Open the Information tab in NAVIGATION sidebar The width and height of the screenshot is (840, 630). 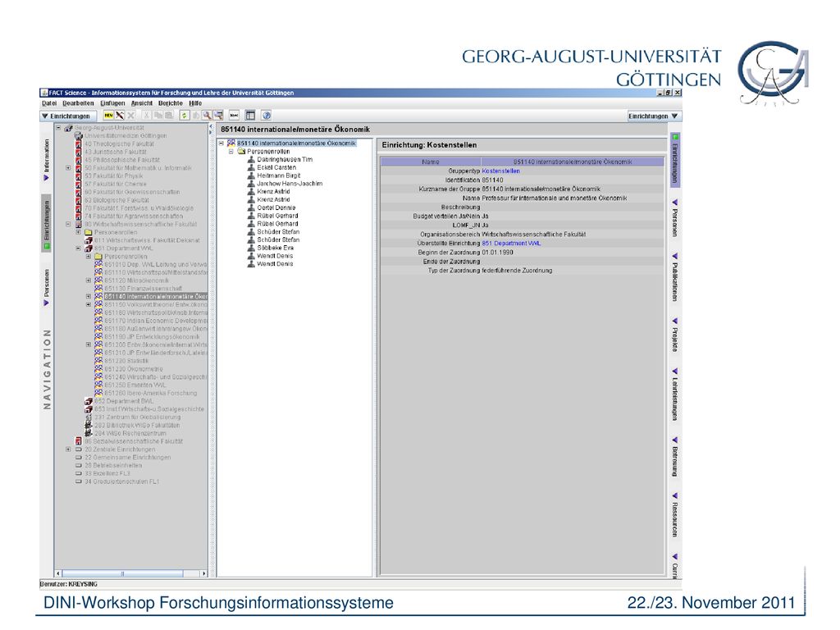coord(47,159)
